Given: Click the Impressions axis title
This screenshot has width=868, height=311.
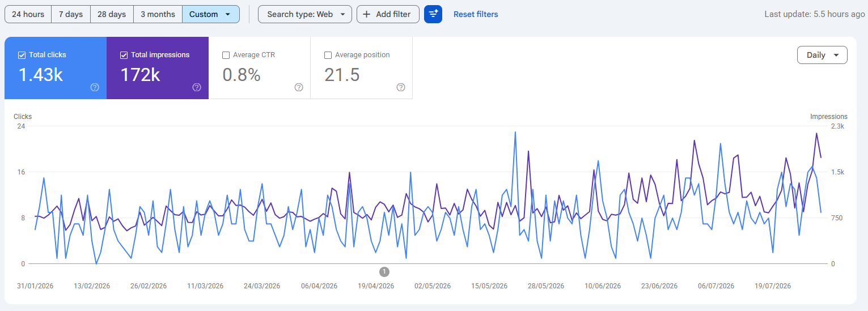Looking at the screenshot, I should coord(829,117).
